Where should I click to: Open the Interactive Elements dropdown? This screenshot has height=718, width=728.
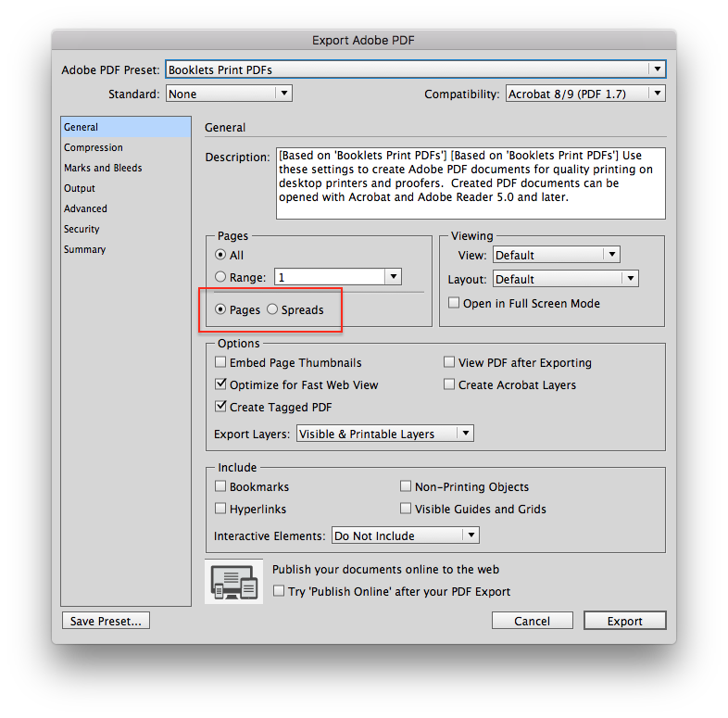(x=406, y=535)
